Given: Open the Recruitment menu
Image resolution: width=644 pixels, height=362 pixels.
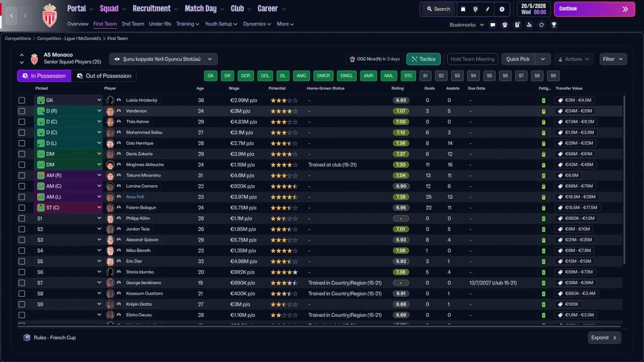Looking at the screenshot, I should click(155, 9).
